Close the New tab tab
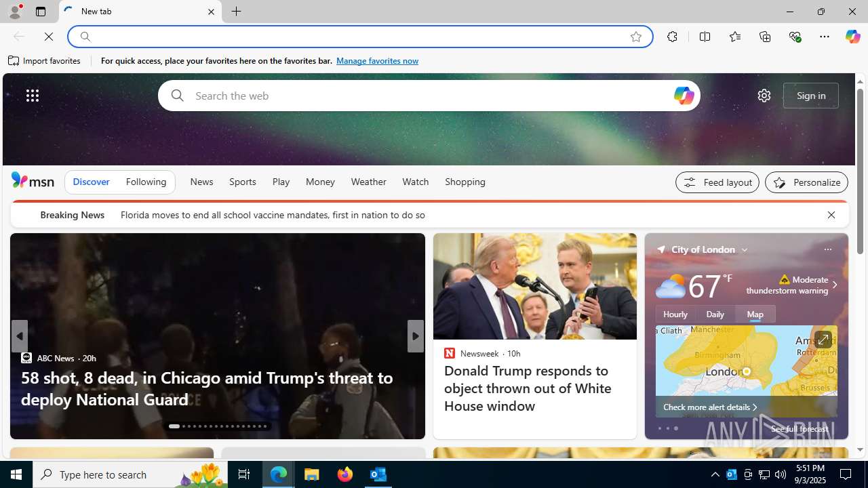This screenshot has height=488, width=868. (211, 12)
